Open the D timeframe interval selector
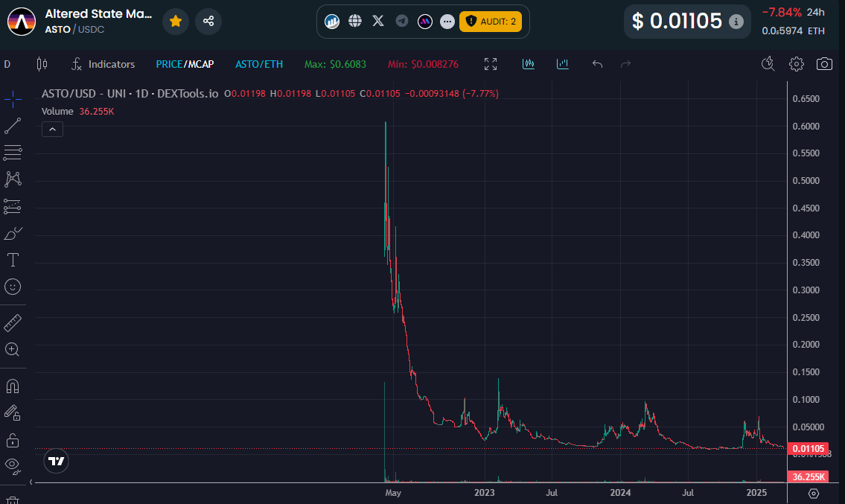Image resolution: width=845 pixels, height=504 pixels. tap(7, 64)
